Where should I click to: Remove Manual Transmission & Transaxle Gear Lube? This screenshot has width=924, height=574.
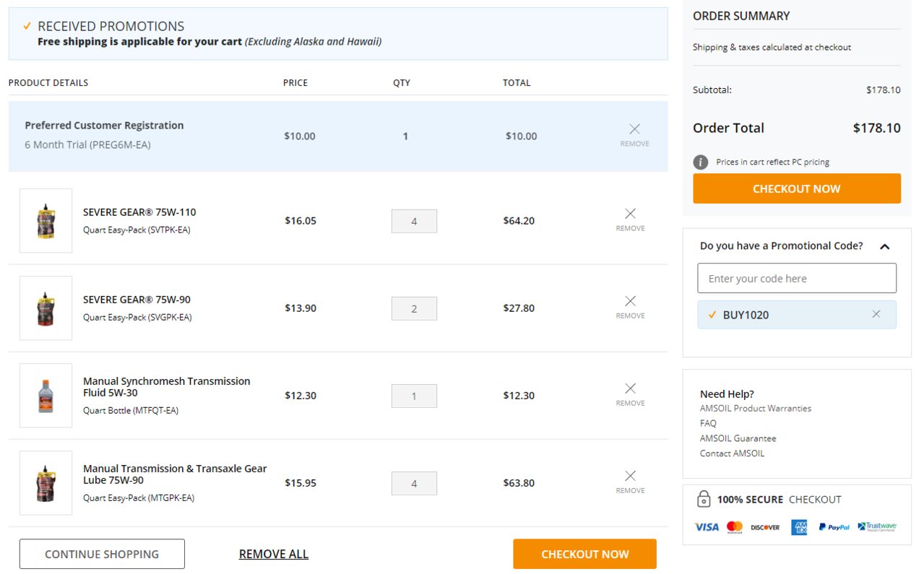630,482
